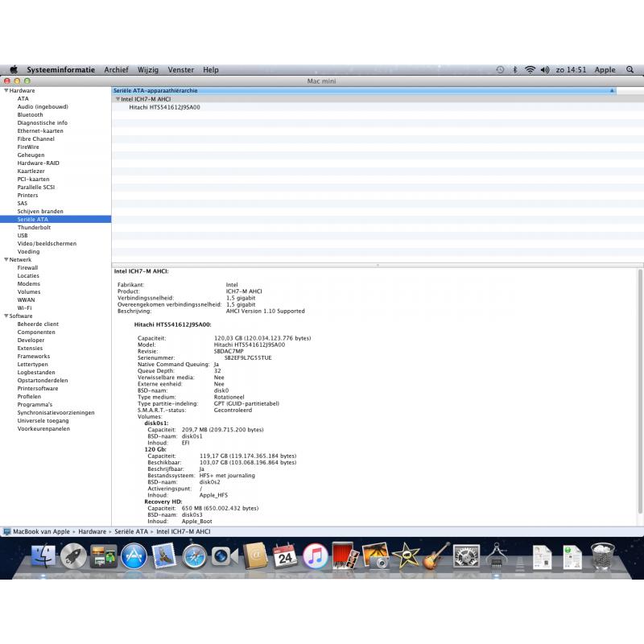This screenshot has height=644, width=644.
Task: Open Spotlight search magnifier
Action: click(630, 70)
